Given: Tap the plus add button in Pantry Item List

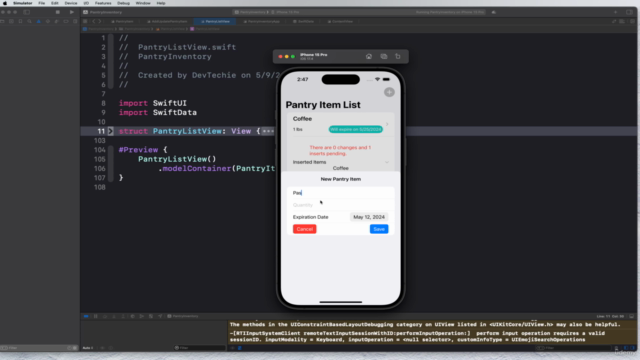Looking at the screenshot, I should (x=389, y=92).
